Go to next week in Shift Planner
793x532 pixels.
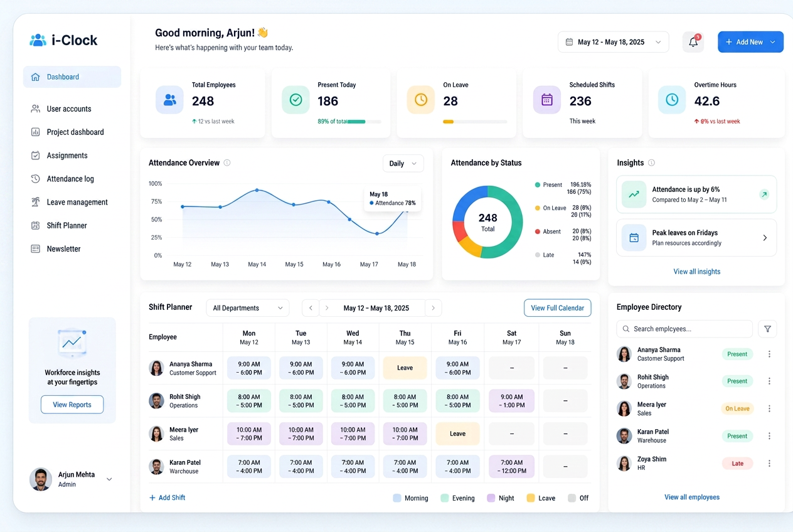coord(433,308)
